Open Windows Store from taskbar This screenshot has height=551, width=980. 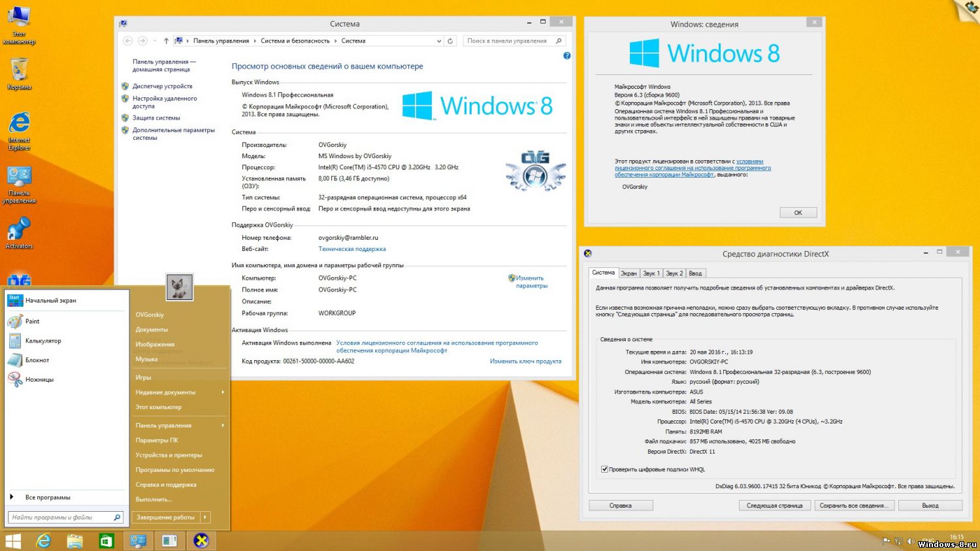pos(106,541)
